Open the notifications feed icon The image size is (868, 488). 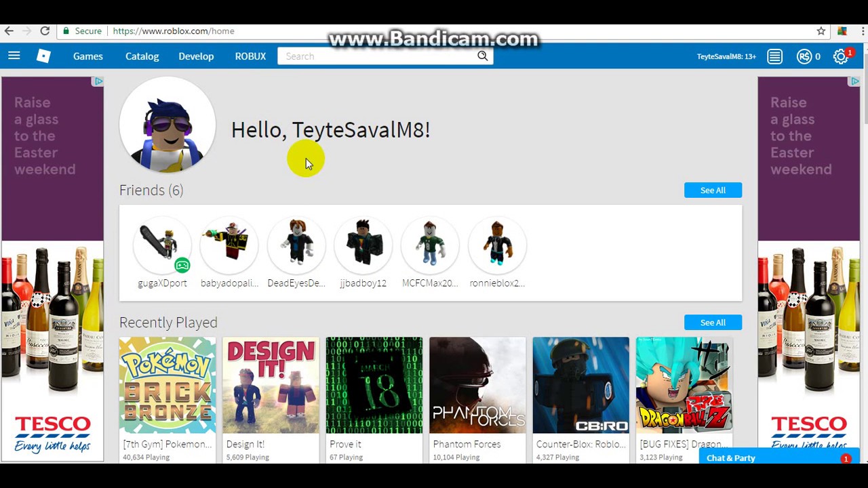pyautogui.click(x=774, y=57)
